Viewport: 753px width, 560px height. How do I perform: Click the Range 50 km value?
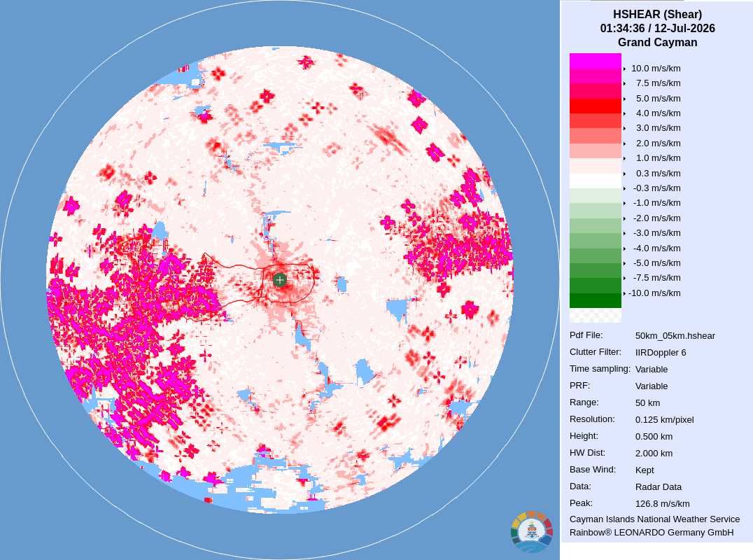(647, 403)
